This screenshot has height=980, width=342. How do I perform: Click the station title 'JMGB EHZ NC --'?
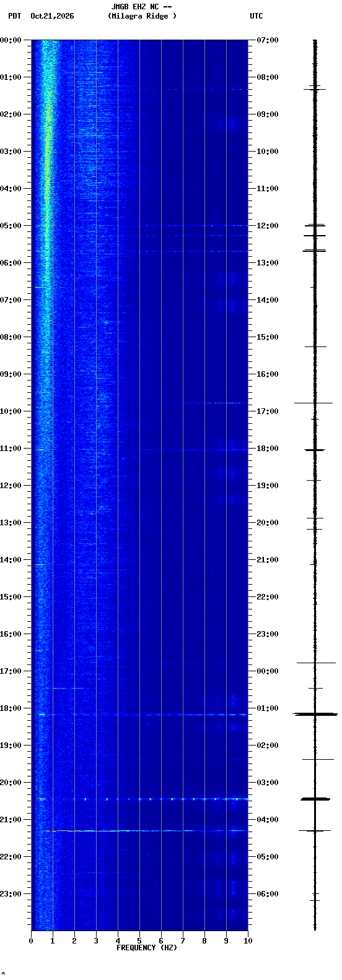point(141,7)
